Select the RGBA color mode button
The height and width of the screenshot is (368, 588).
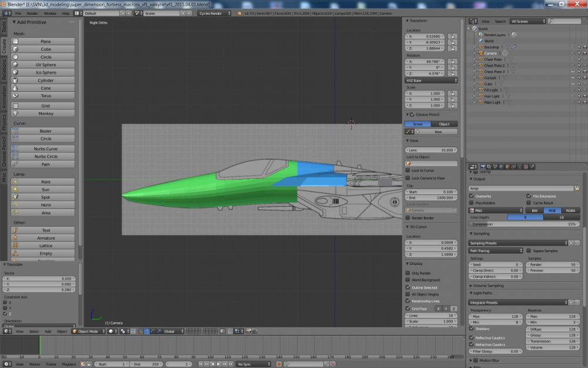570,210
